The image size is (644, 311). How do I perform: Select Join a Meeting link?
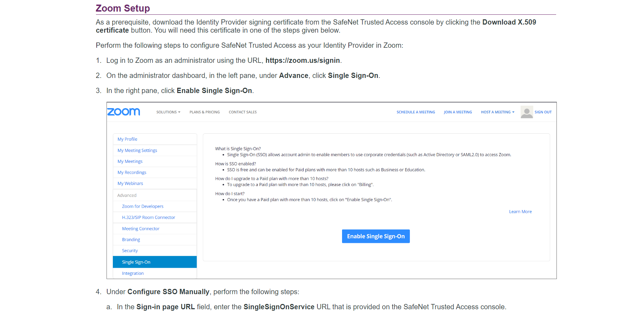coord(458,112)
